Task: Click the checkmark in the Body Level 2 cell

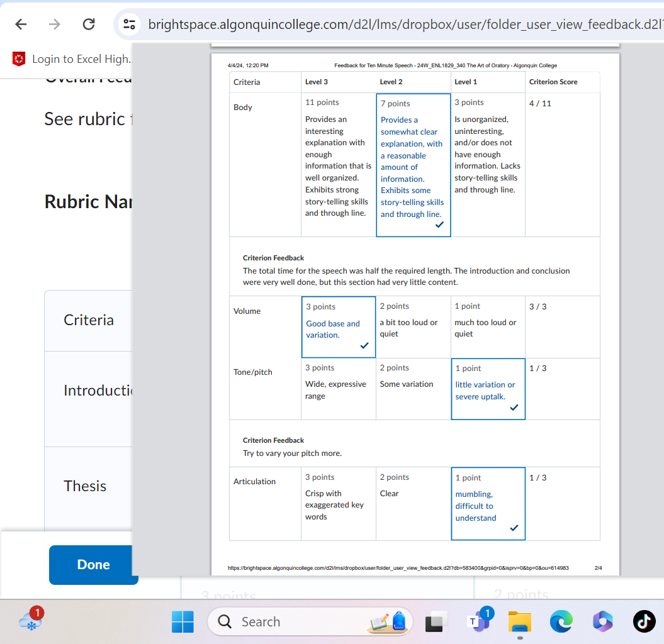Action: pyautogui.click(x=439, y=225)
